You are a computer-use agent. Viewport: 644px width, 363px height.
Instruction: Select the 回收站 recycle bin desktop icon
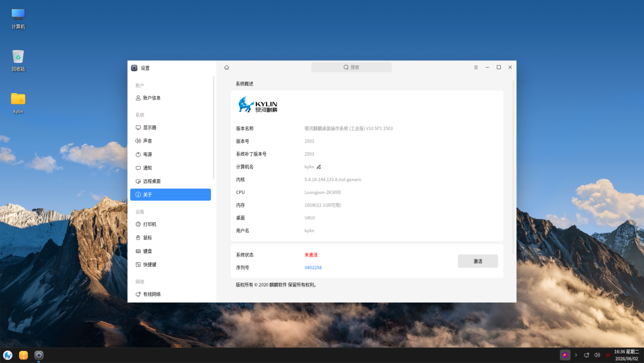pyautogui.click(x=18, y=60)
